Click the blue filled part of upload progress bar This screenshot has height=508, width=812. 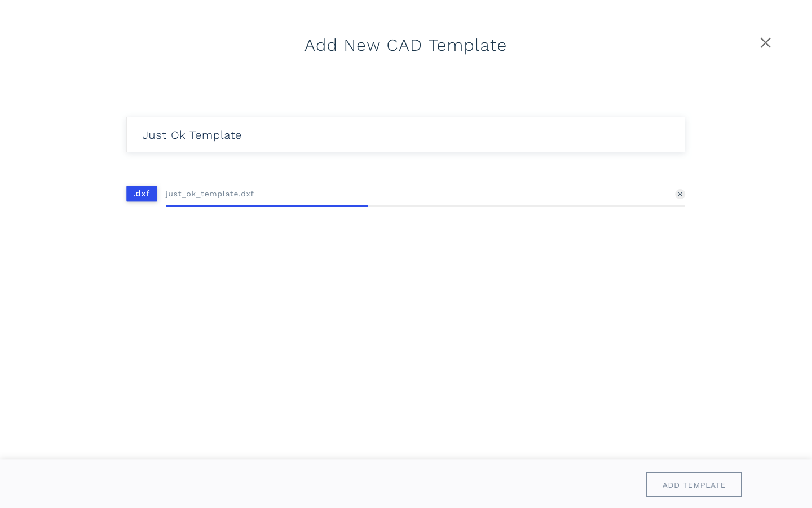(267, 206)
